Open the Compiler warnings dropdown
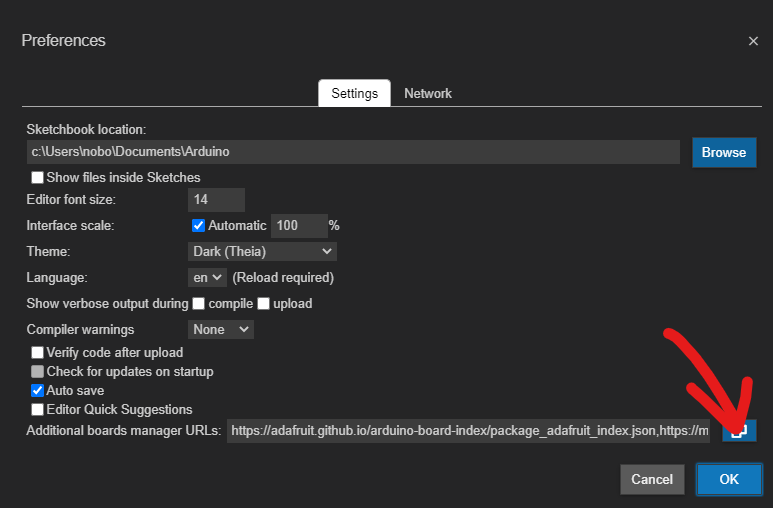The image size is (773, 508). tap(221, 329)
